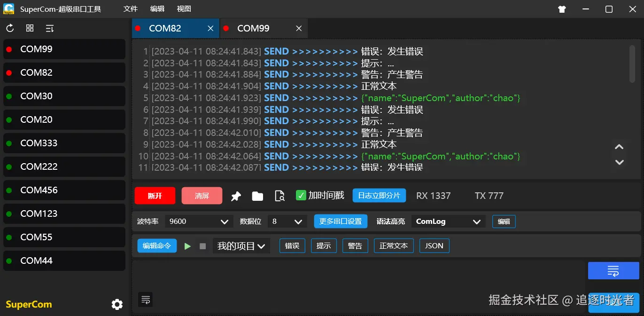Jump to log top with up chevron

619,147
